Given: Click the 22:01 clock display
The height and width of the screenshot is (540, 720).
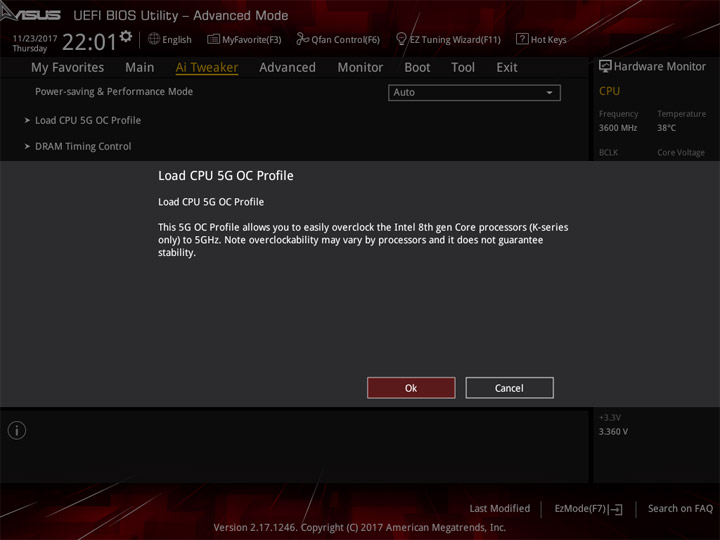Looking at the screenshot, I should (x=90, y=42).
